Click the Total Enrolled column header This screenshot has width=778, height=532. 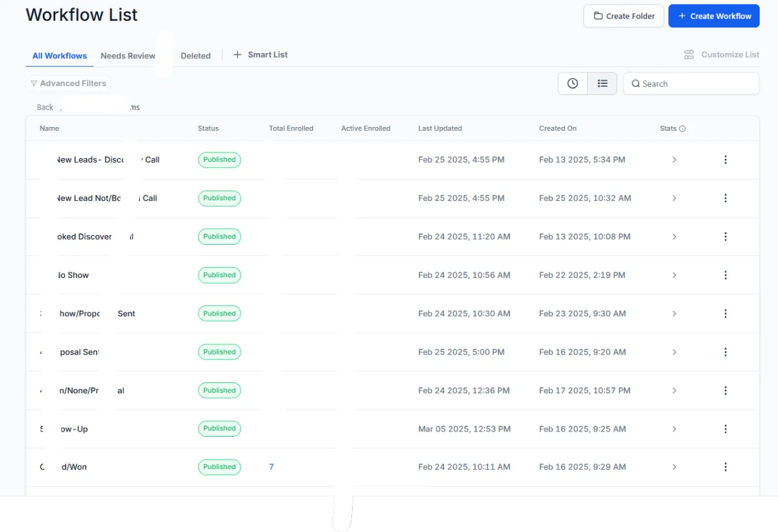pos(291,128)
